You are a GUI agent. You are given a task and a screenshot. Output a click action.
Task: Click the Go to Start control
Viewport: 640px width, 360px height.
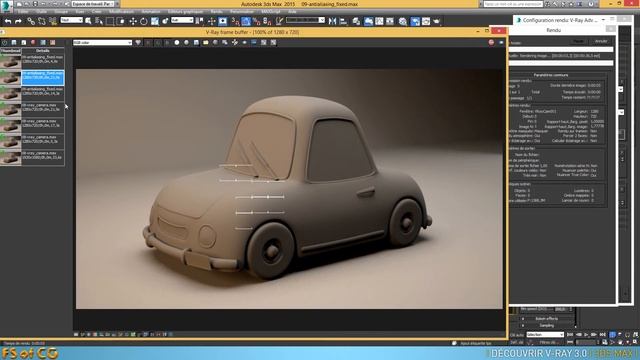[570, 335]
